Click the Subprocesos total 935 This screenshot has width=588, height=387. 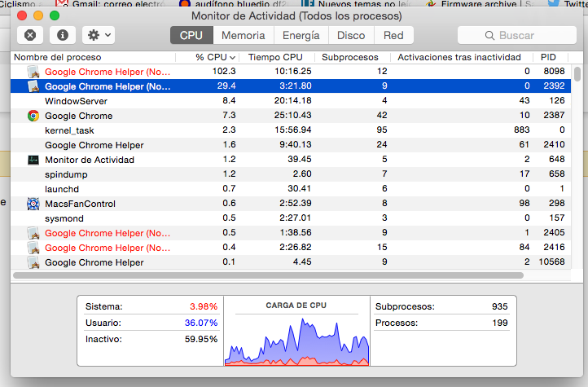500,306
